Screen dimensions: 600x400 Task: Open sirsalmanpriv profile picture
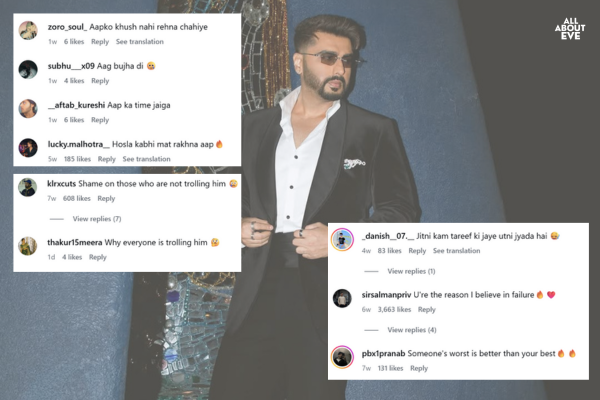(343, 299)
